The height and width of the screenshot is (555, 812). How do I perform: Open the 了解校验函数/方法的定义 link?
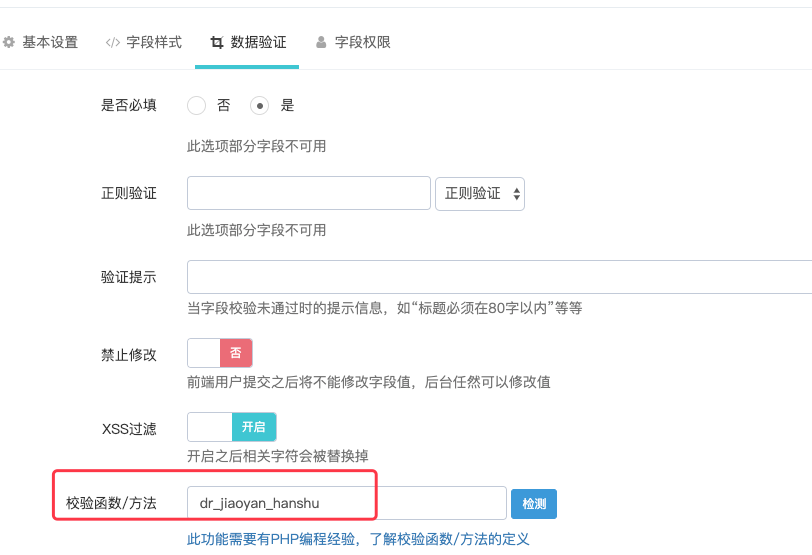point(450,539)
